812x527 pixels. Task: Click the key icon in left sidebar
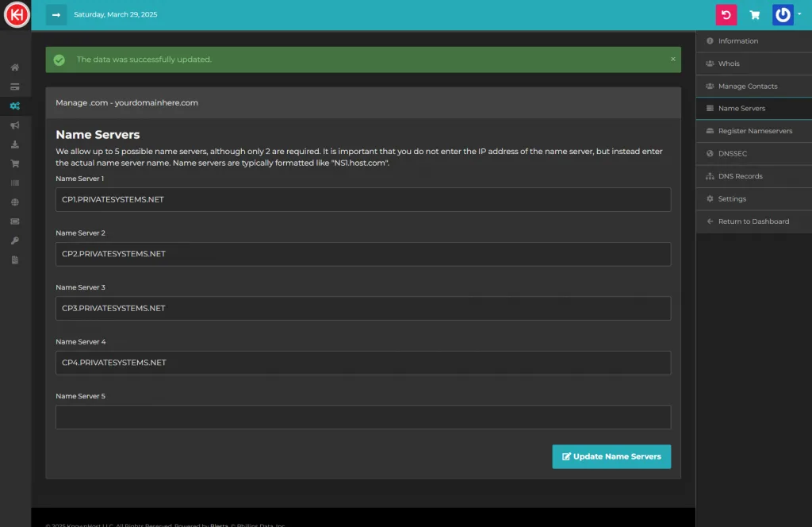pyautogui.click(x=15, y=240)
